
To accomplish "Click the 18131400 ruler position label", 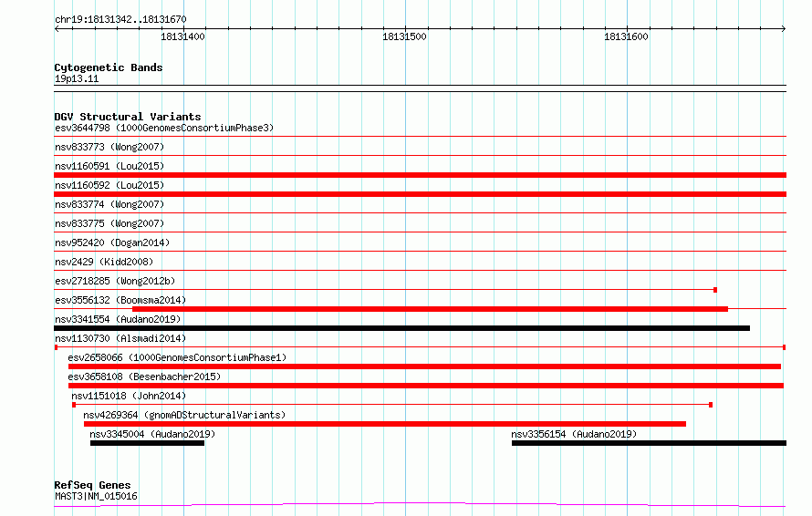I will (182, 36).
